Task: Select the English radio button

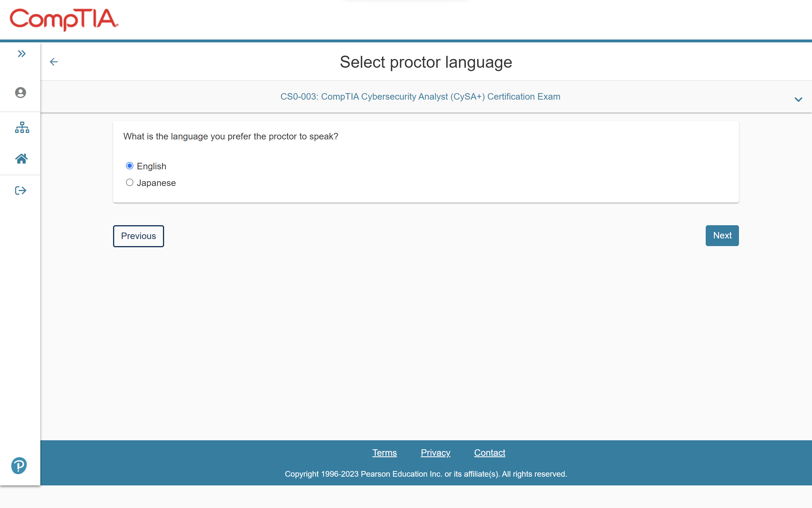Action: (129, 166)
